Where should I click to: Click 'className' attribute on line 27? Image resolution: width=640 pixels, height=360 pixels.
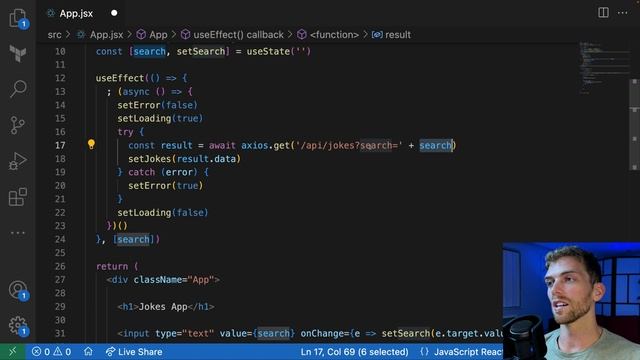(x=158, y=280)
